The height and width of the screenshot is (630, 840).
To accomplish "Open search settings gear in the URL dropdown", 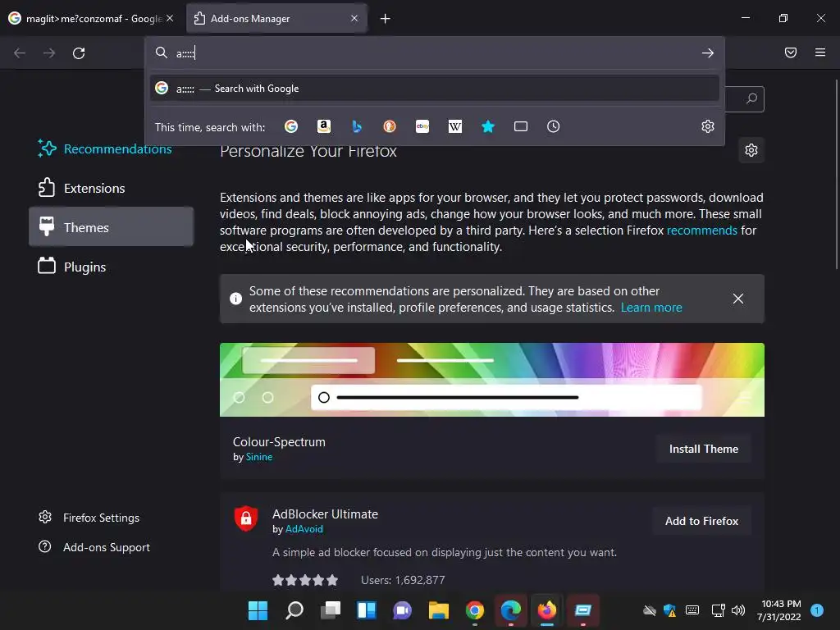I will pyautogui.click(x=708, y=126).
